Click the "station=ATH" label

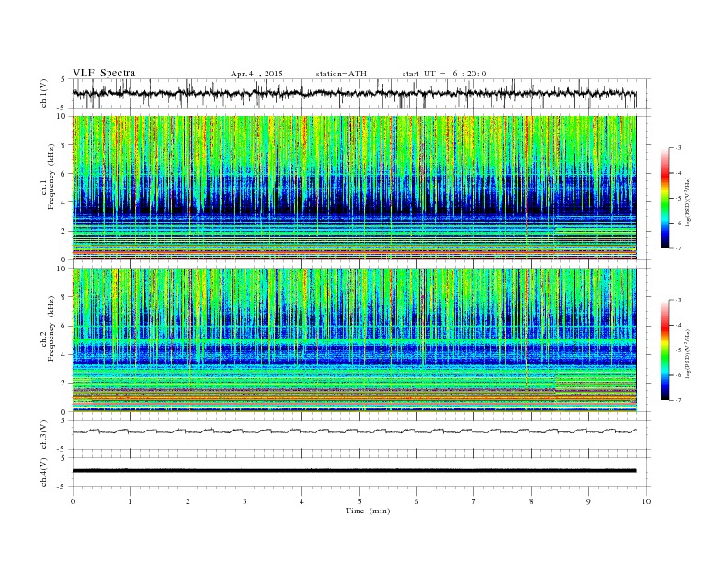[341, 74]
